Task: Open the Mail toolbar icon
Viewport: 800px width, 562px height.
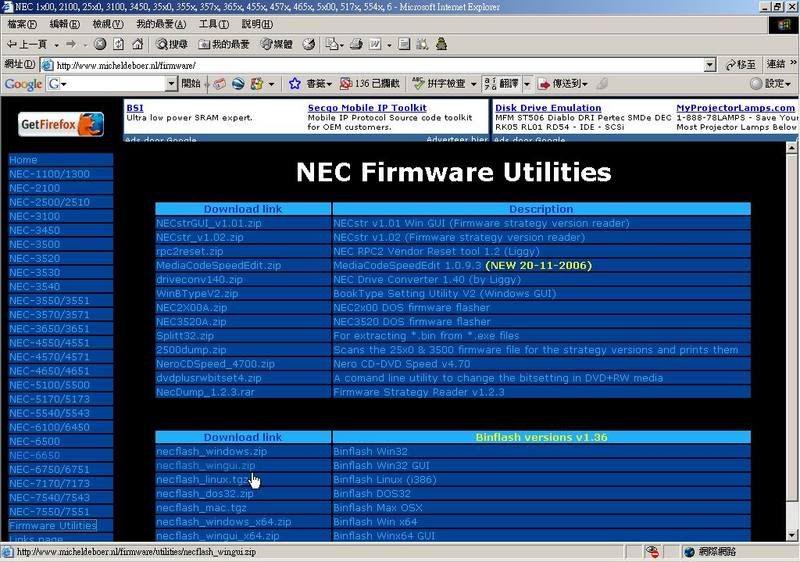Action: click(x=332, y=44)
